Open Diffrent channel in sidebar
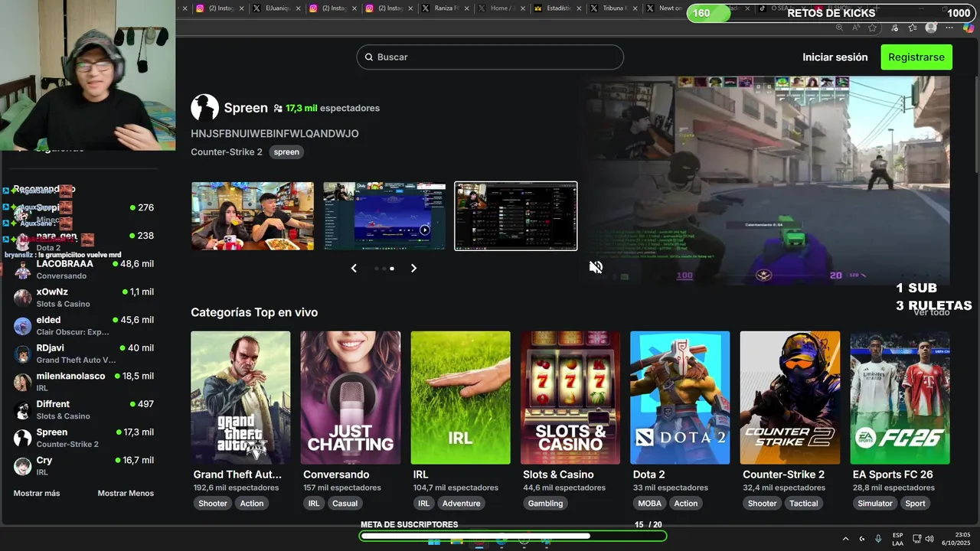Screen dimensions: 980x551 tap(83, 409)
